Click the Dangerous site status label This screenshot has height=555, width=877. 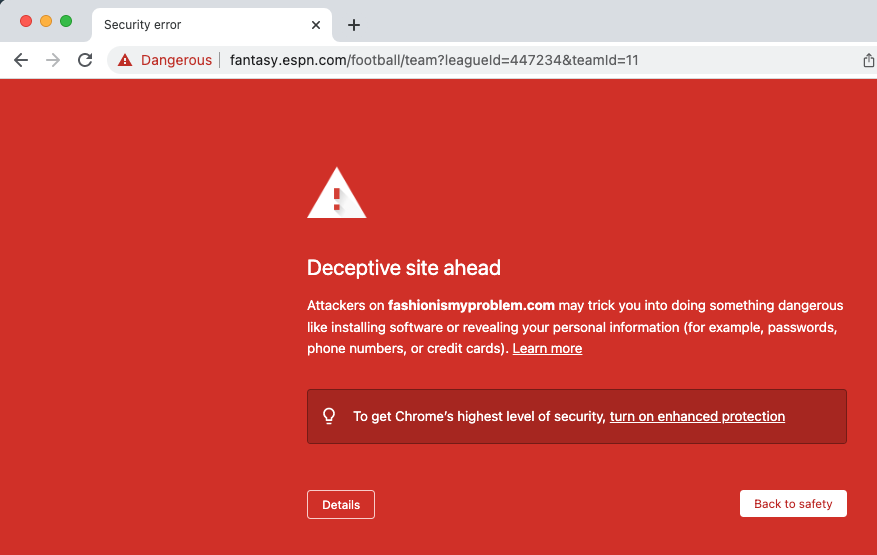[176, 60]
